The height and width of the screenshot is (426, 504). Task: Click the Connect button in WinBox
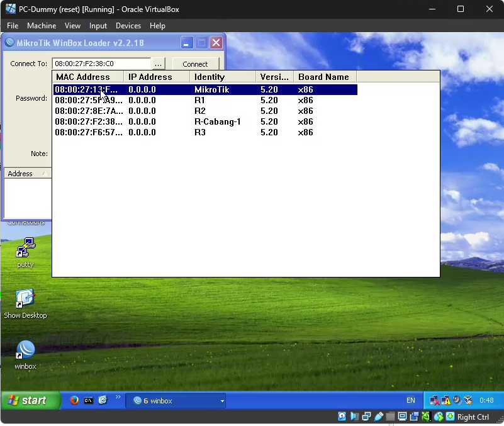pyautogui.click(x=196, y=64)
